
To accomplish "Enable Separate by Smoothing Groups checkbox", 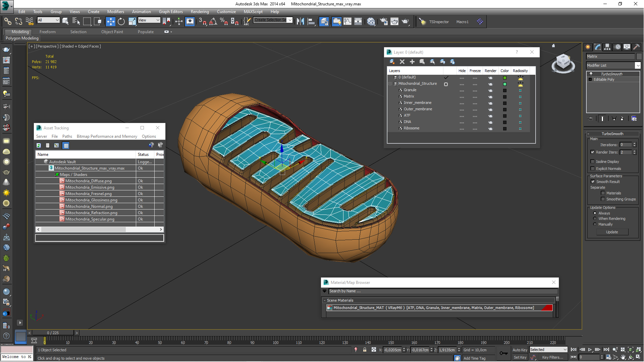I will 603,199.
